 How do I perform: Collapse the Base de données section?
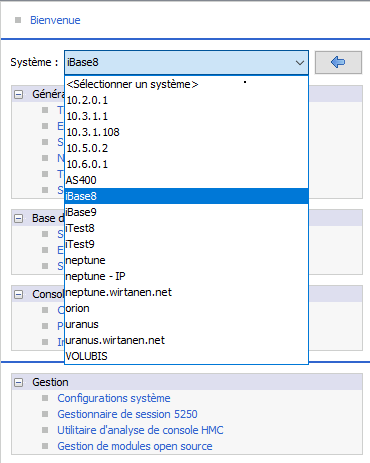pos(19,219)
